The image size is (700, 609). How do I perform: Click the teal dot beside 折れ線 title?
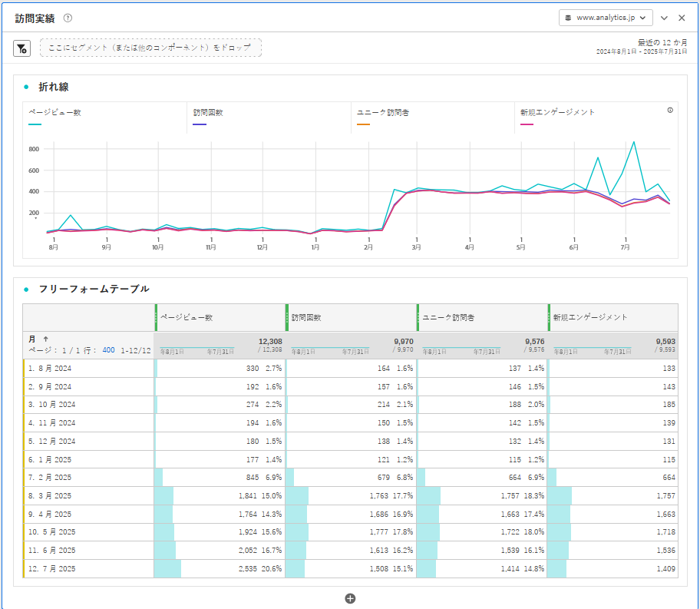tap(26, 87)
